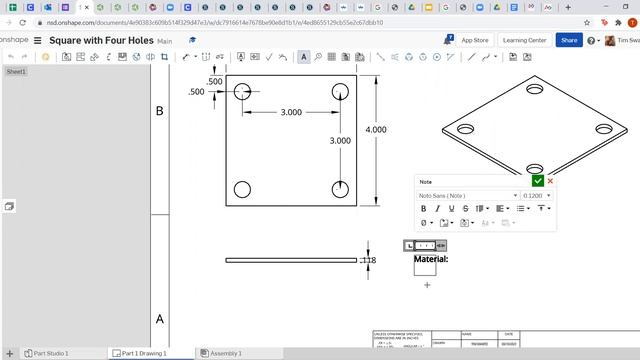Screen dimensions: 640x360
Task: Select the centermark circle tool
Action: 437,57
